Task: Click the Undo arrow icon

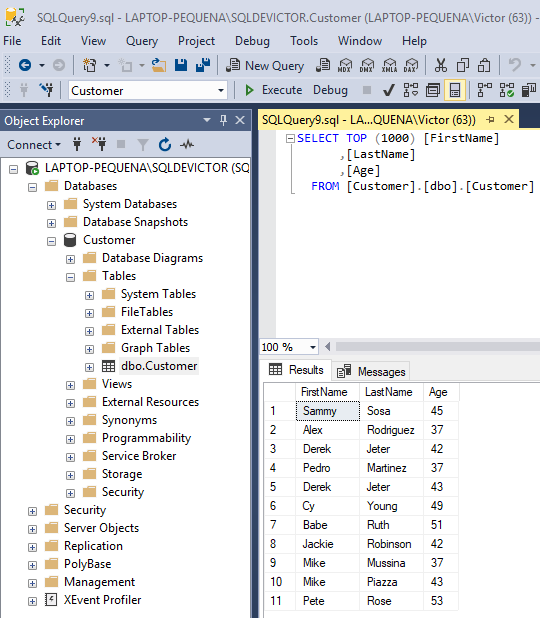Action: [515, 65]
